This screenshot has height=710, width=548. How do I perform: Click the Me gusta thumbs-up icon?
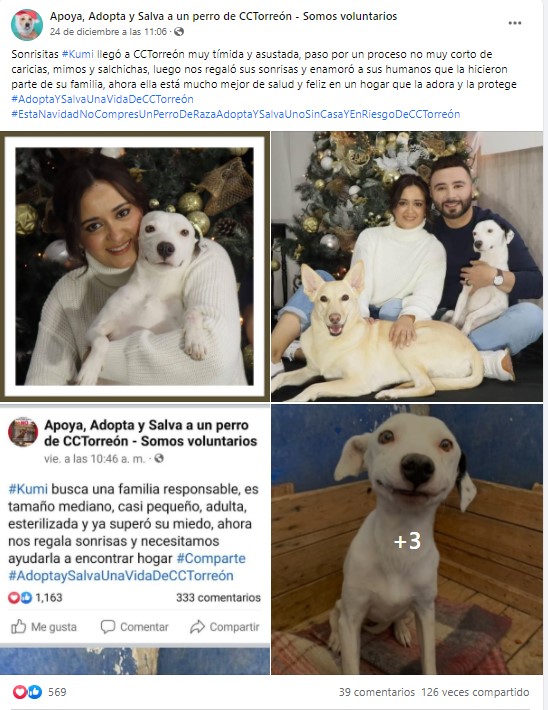(x=19, y=626)
